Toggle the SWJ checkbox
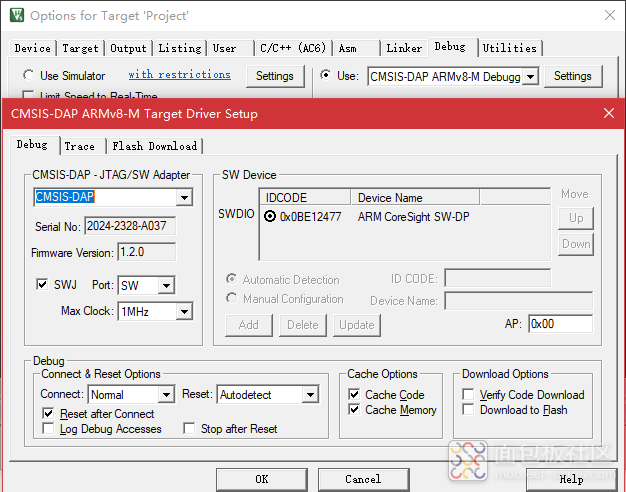Viewport: 626px width, 492px height. click(42, 284)
